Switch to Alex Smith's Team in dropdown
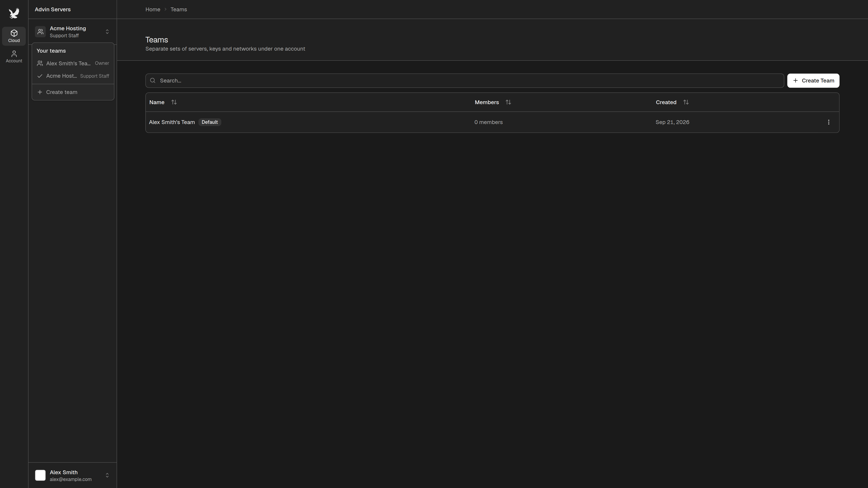868x488 pixels. click(x=73, y=63)
